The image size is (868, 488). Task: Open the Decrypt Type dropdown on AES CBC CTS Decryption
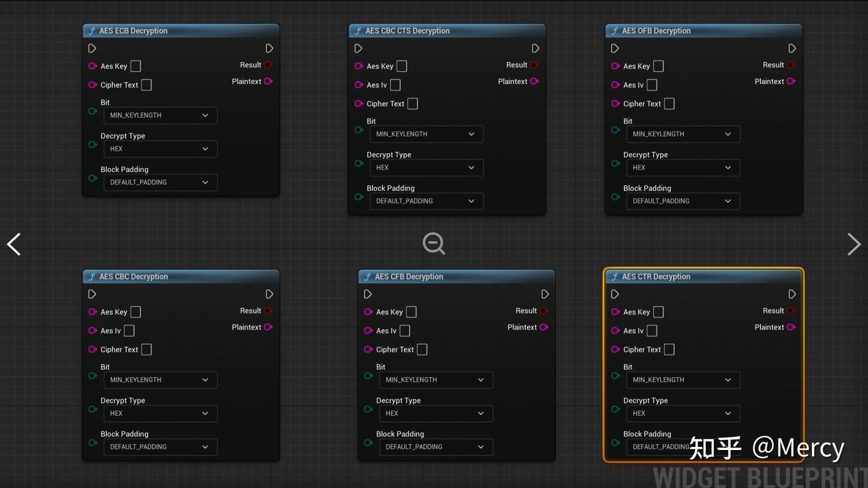[x=426, y=167]
